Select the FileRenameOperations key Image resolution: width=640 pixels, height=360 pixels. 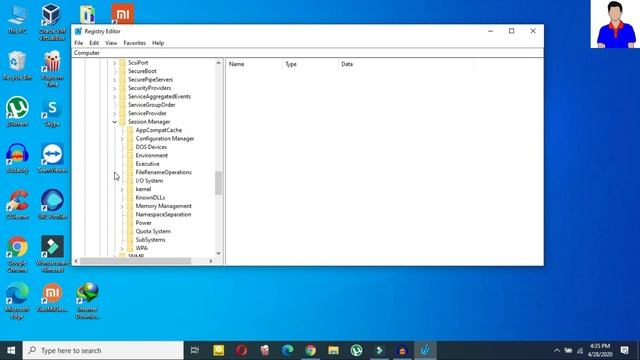click(x=163, y=172)
